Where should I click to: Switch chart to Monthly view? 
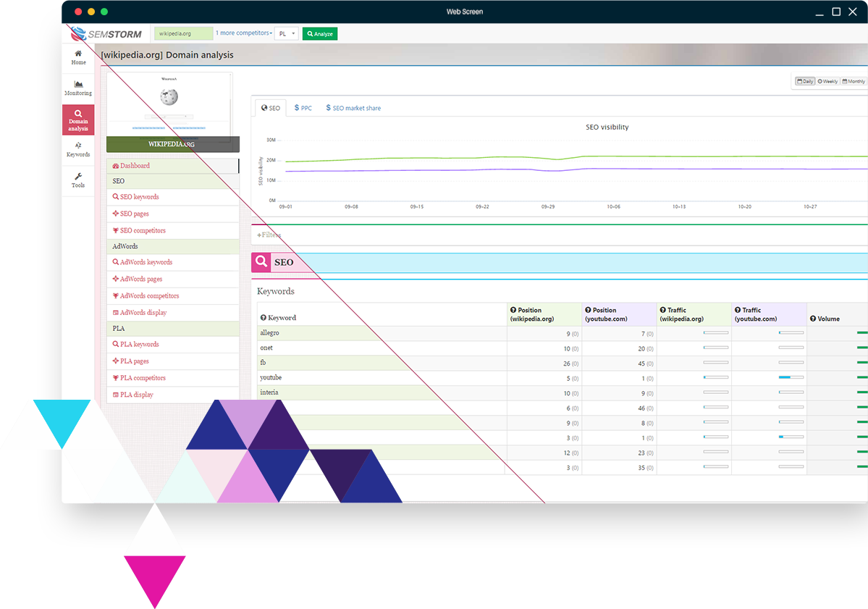click(x=854, y=81)
